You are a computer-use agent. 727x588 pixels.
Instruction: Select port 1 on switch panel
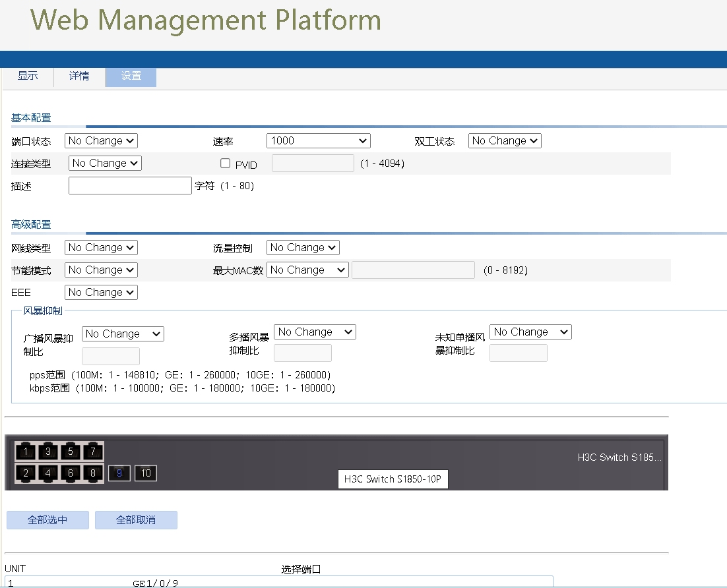pos(26,452)
